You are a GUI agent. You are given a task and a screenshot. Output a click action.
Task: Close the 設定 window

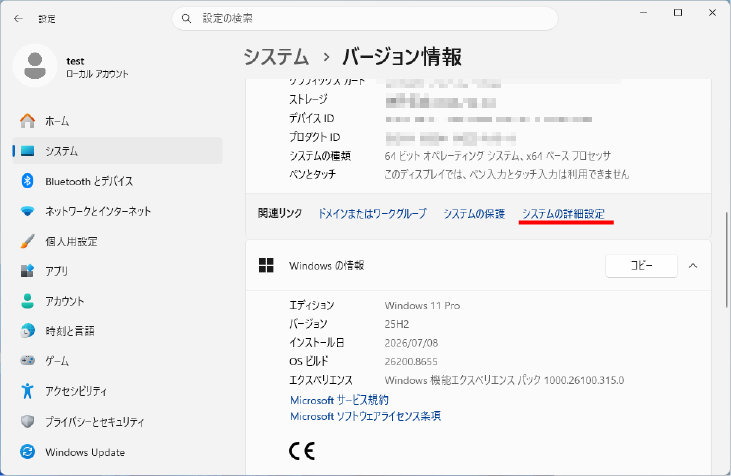tap(712, 13)
